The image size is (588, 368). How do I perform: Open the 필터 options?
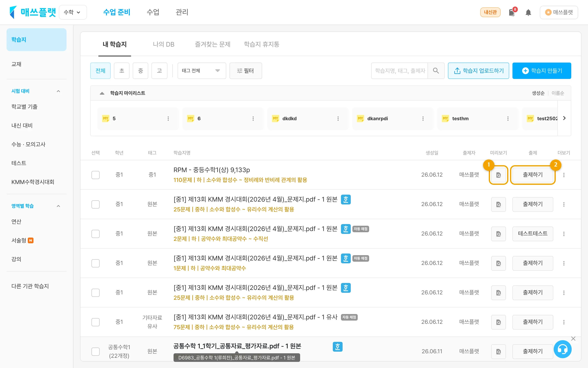coord(246,71)
